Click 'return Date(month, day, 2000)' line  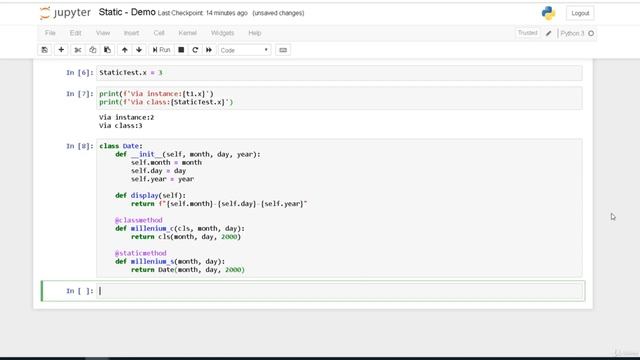pos(188,270)
